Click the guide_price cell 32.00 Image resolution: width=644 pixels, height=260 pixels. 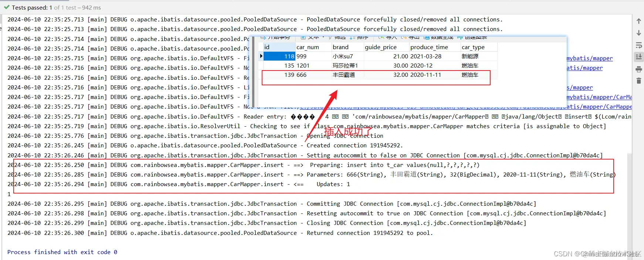coord(387,75)
